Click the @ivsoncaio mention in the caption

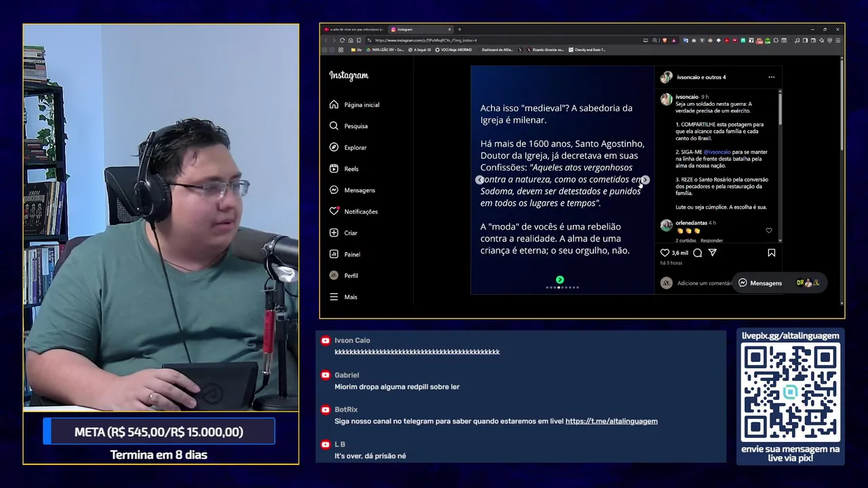717,152
